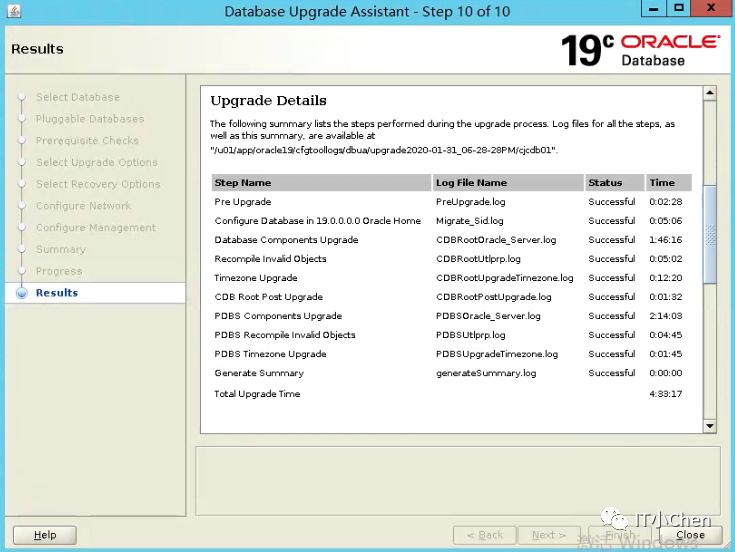The height and width of the screenshot is (552, 735).
Task: Click the Close button at bottom right
Action: click(x=690, y=535)
